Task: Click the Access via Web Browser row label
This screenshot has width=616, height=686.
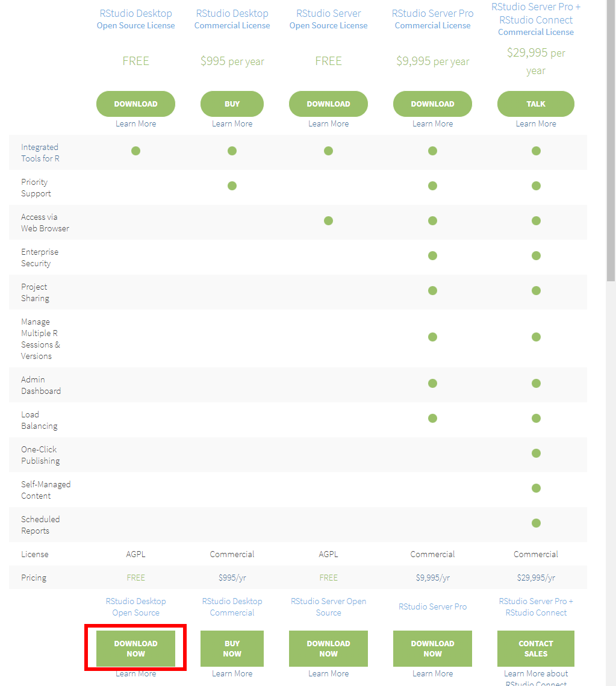Action: point(45,223)
